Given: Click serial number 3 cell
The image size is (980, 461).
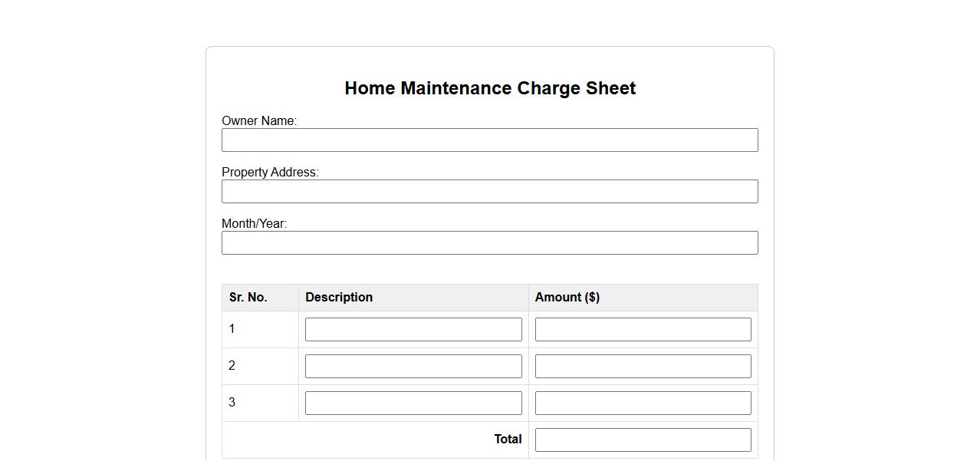Looking at the screenshot, I should click(232, 403).
